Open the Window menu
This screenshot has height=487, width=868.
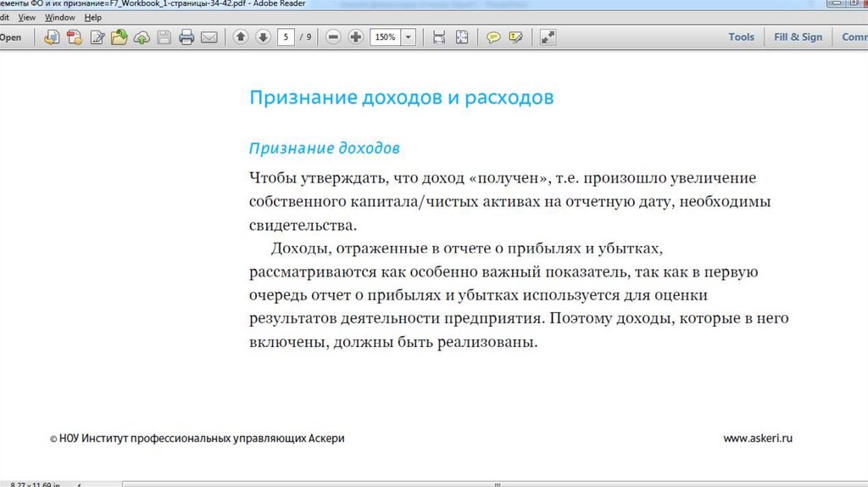pyautogui.click(x=59, y=17)
